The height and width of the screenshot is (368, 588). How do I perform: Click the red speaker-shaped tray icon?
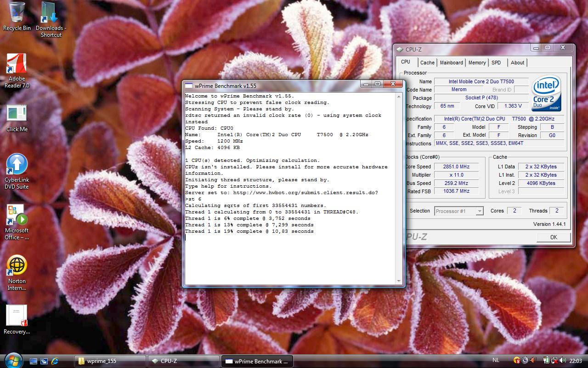coord(533,361)
